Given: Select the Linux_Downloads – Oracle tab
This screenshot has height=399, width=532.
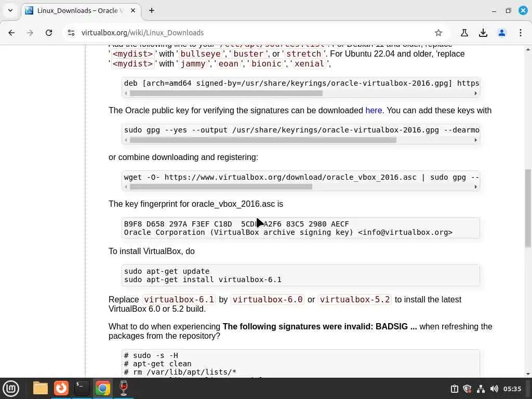Looking at the screenshot, I should click(x=80, y=10).
